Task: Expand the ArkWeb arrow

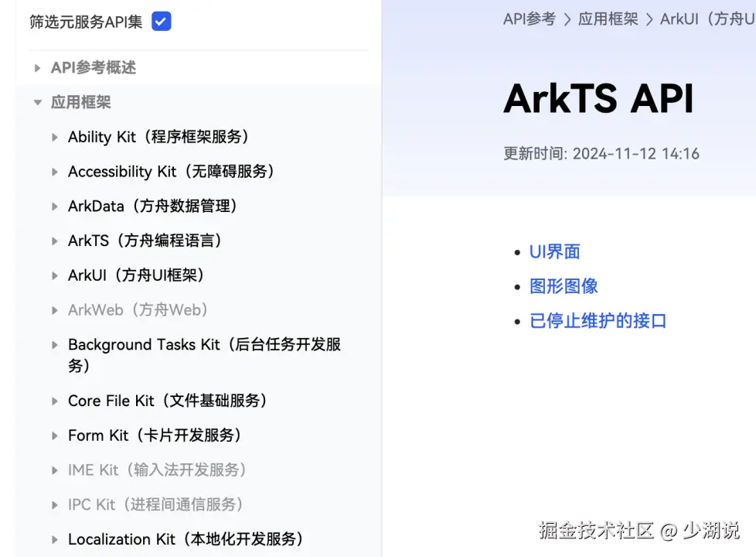Action: tap(54, 310)
